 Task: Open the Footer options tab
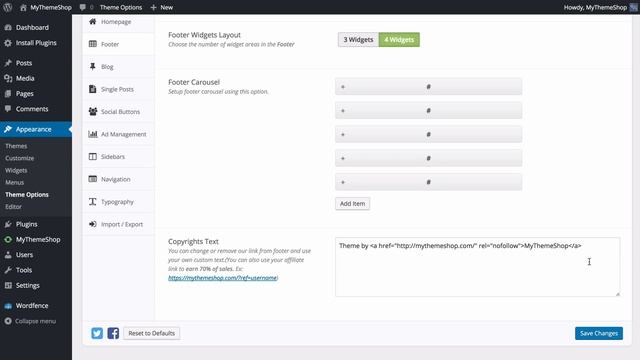(x=118, y=44)
